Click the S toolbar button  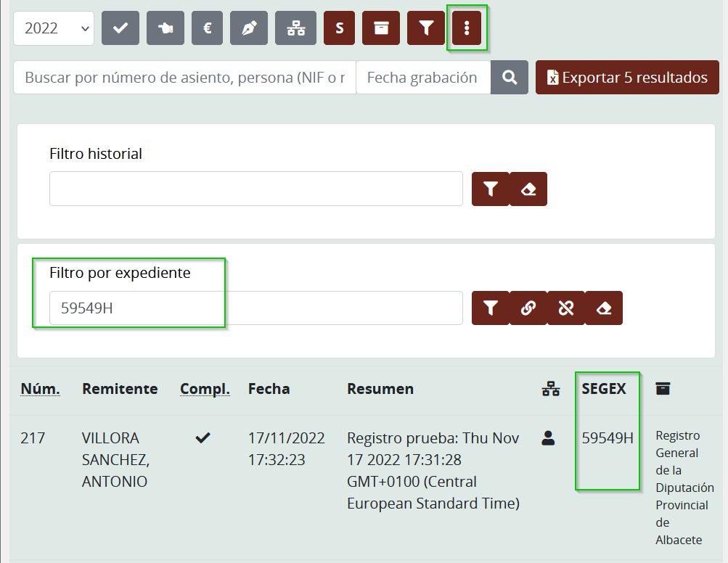(340, 28)
